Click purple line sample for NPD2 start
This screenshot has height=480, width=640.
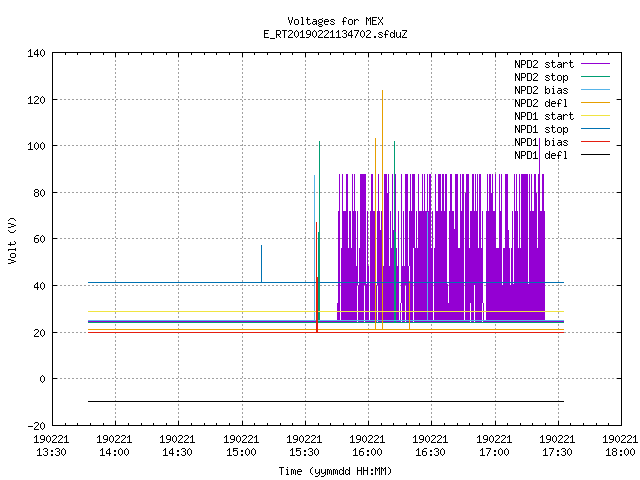pyautogui.click(x=595, y=64)
